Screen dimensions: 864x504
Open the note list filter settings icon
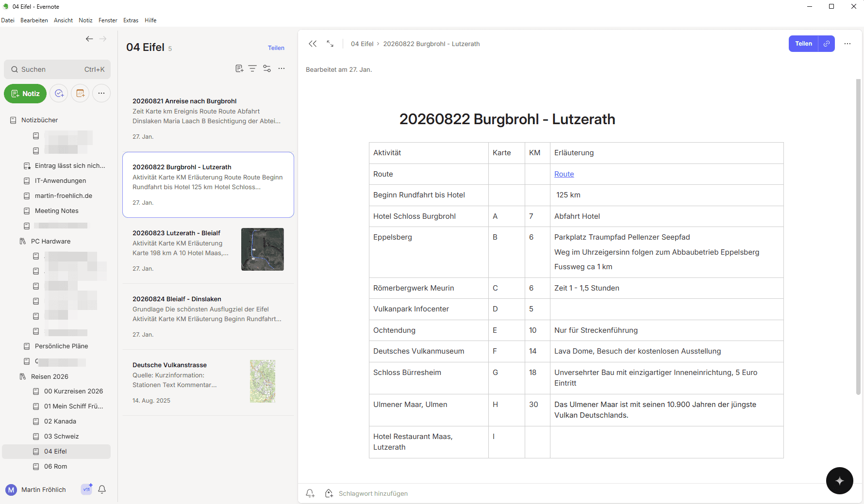267,69
